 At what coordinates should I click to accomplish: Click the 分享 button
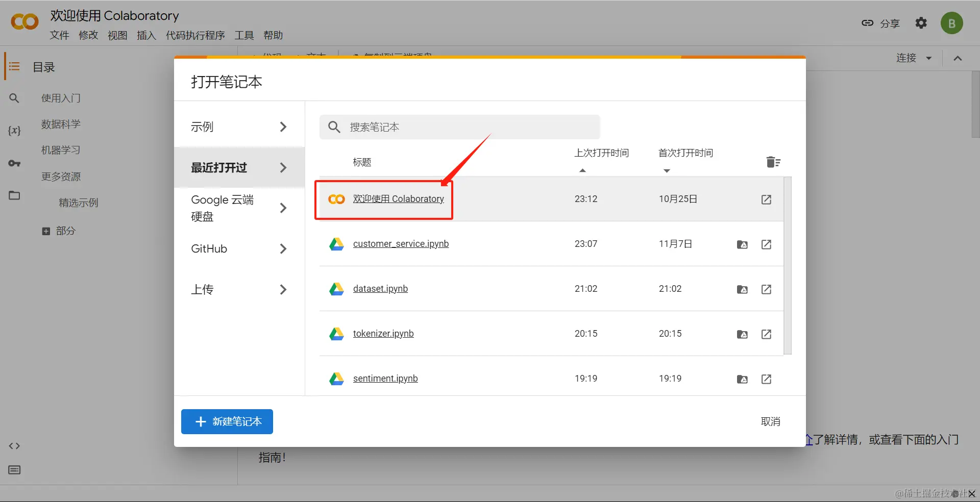[x=880, y=23]
